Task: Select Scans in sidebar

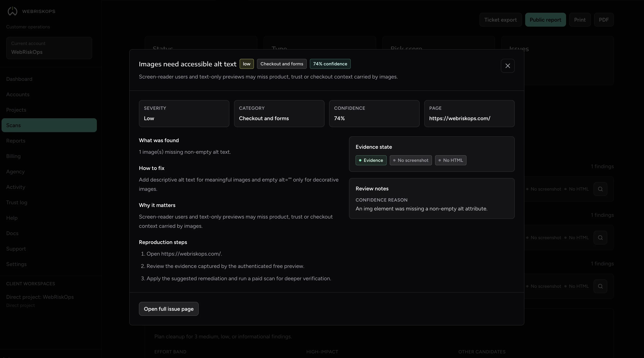Action: 49,125
